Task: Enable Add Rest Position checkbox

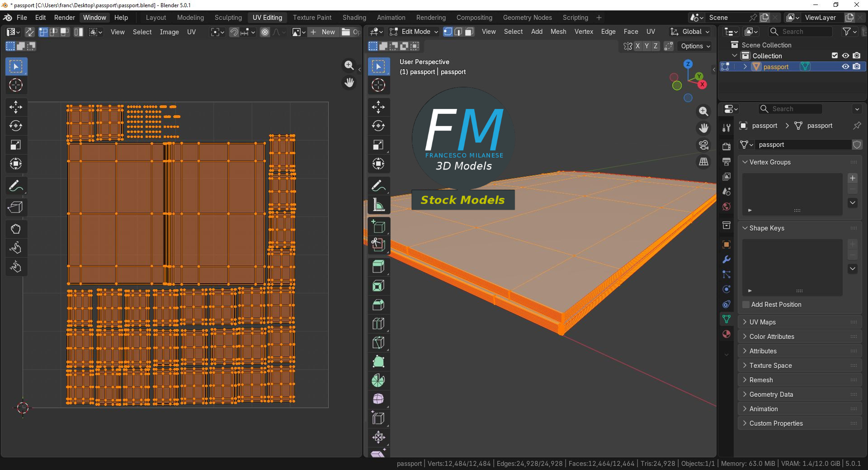Action: click(x=746, y=305)
